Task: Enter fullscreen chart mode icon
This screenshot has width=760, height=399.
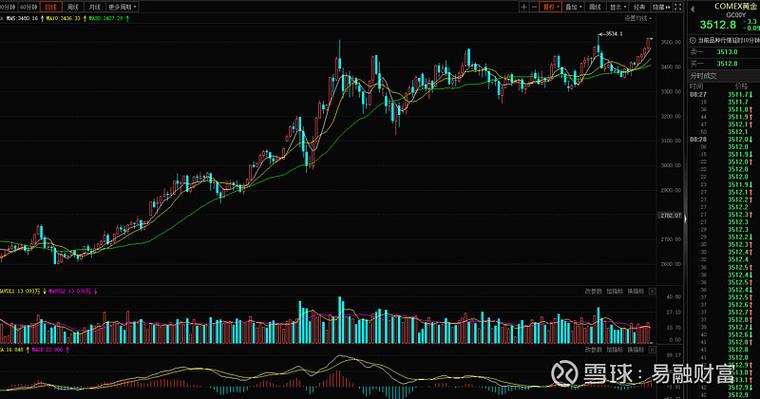Action: pyautogui.click(x=678, y=7)
